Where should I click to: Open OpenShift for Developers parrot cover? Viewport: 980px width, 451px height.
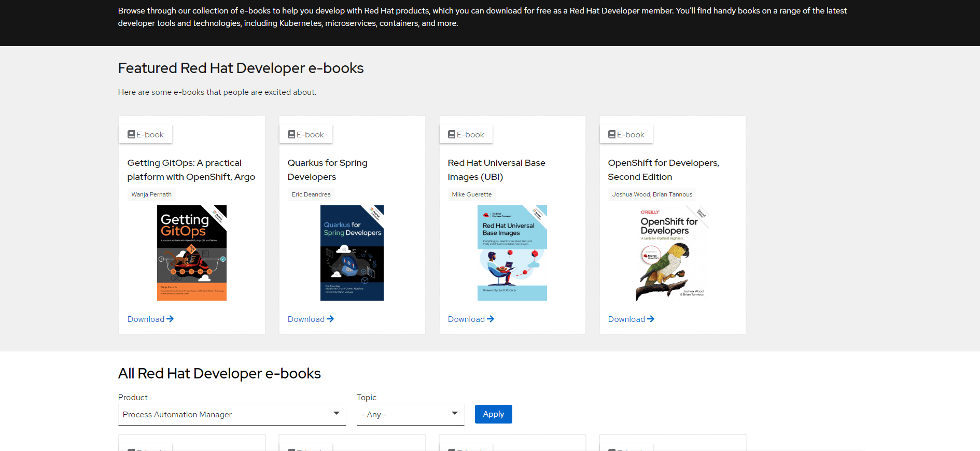click(x=673, y=253)
